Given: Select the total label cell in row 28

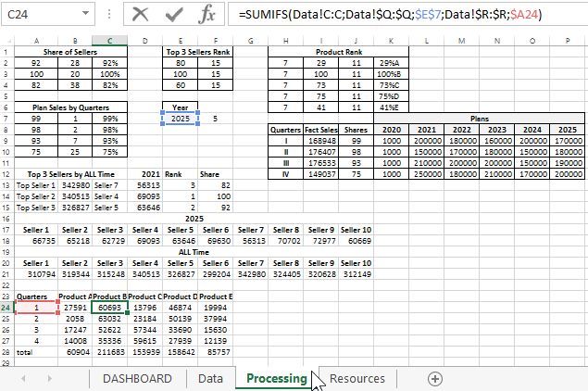Looking at the screenshot, I should click(37, 352).
